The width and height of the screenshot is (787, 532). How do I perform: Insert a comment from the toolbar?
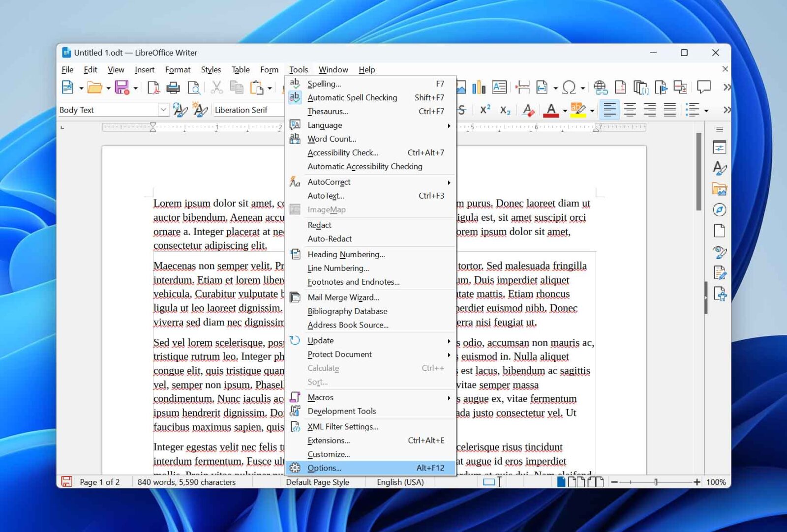pyautogui.click(x=703, y=88)
